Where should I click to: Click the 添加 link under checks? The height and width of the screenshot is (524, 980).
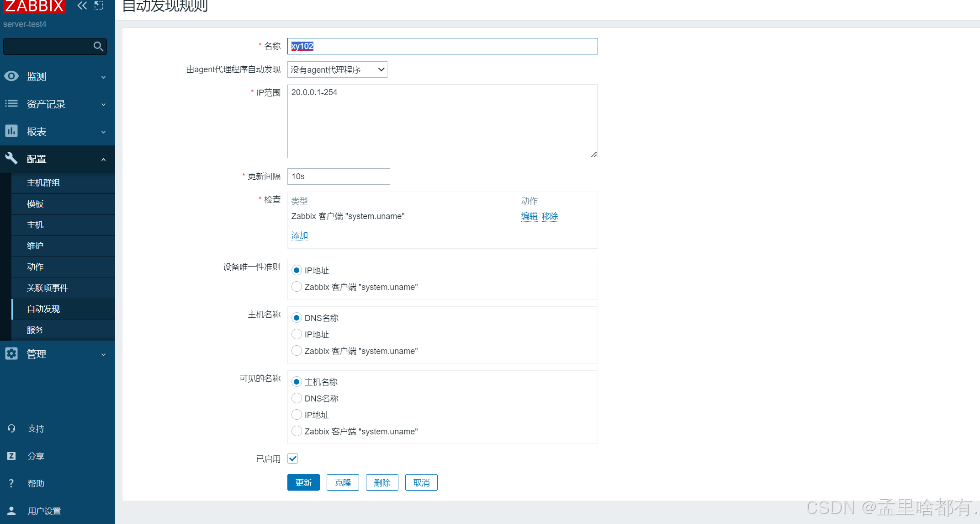pyautogui.click(x=300, y=235)
